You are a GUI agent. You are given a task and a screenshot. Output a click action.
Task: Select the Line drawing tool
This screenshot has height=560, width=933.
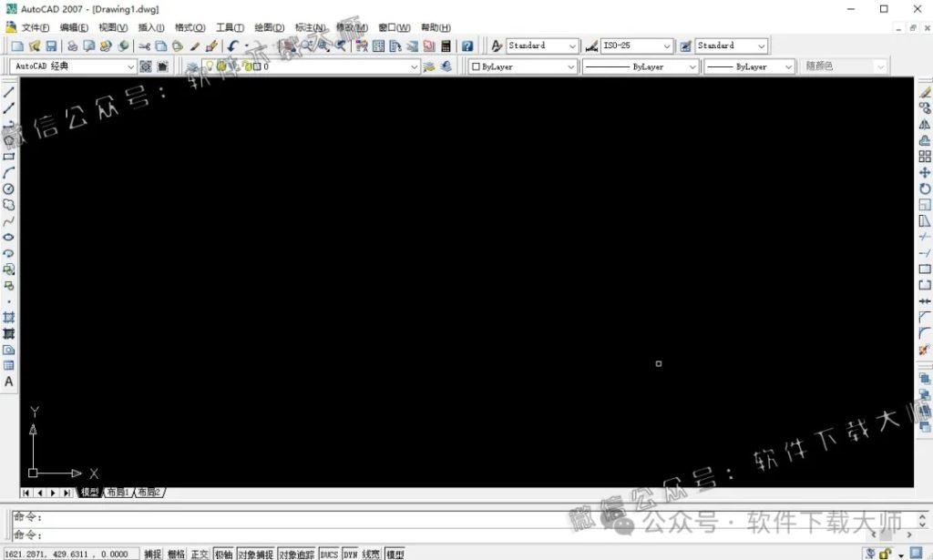9,92
